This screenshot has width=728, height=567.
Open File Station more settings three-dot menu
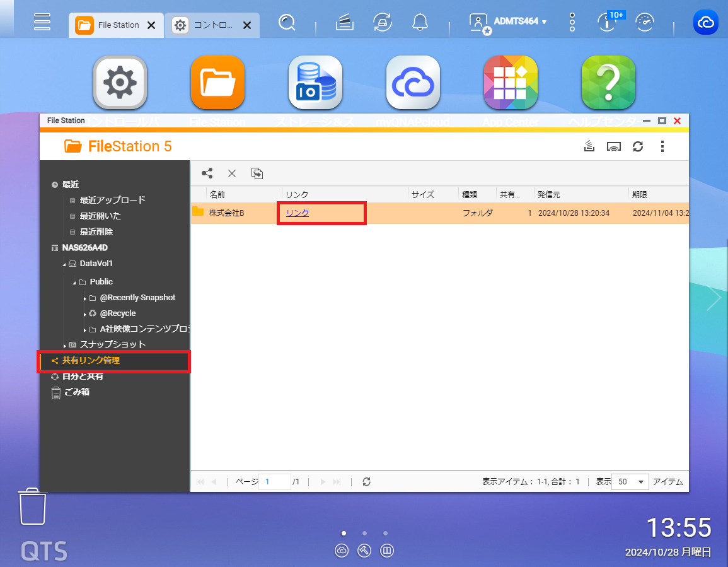coord(662,146)
